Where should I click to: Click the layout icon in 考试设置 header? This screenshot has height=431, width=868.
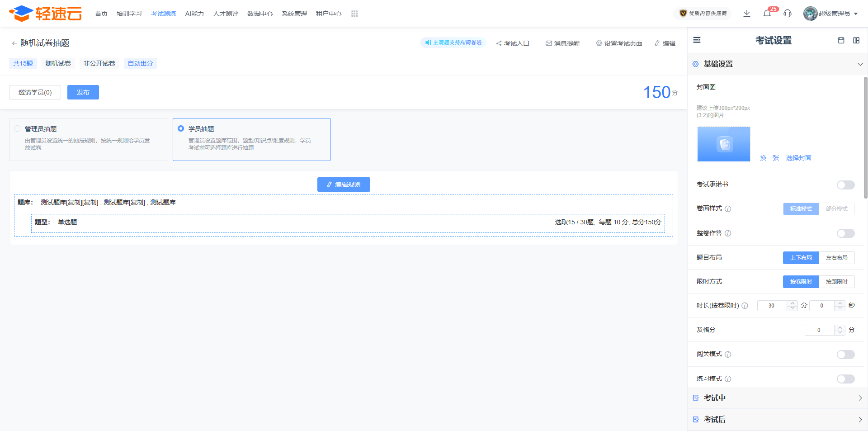pyautogui.click(x=856, y=40)
